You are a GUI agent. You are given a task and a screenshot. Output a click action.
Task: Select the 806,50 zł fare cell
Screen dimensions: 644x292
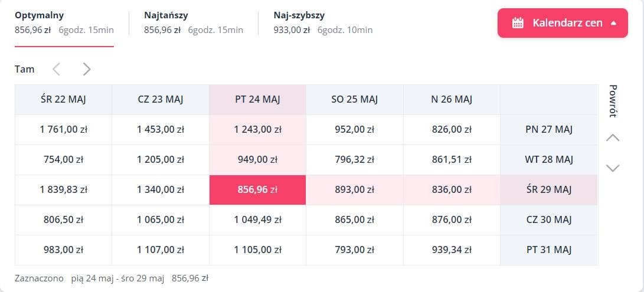63,220
